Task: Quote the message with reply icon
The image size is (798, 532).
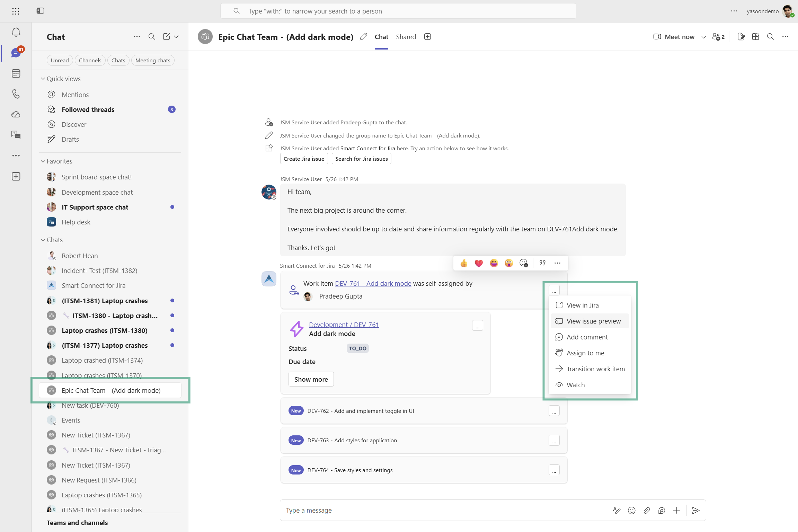Action: tap(542, 263)
